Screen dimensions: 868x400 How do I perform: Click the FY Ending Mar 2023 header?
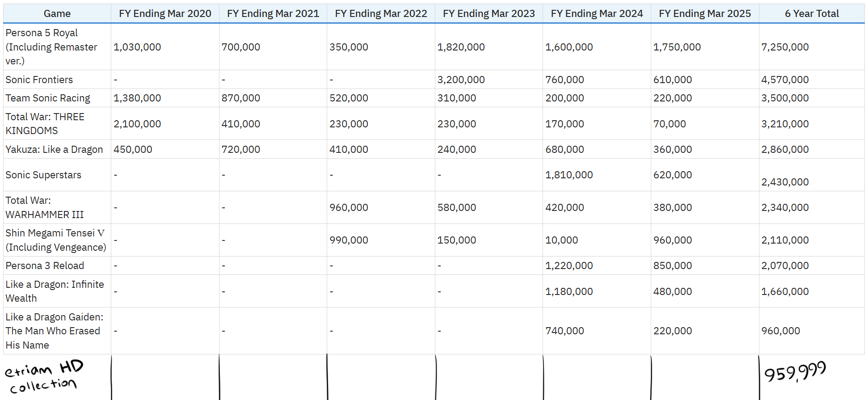(x=489, y=13)
